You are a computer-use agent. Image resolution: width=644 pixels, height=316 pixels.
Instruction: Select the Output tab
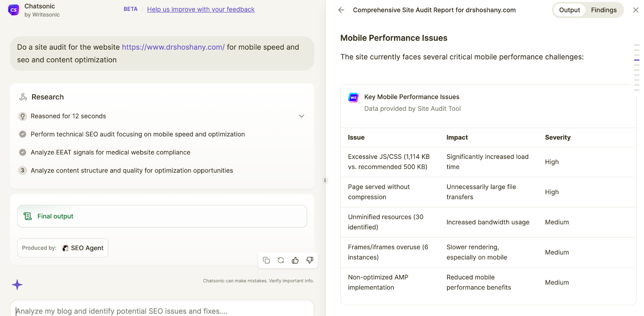coord(569,10)
